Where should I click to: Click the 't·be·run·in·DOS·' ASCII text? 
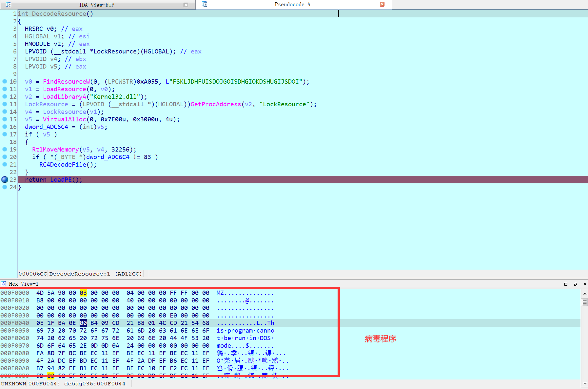click(x=245, y=338)
